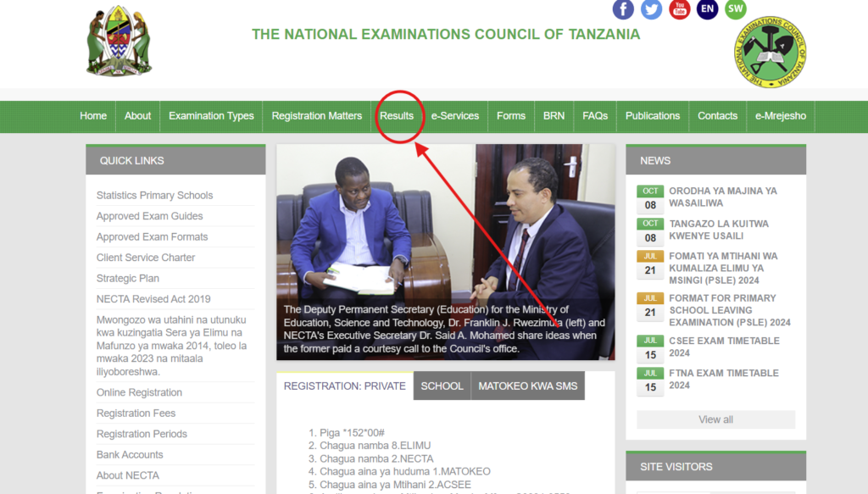Click the slideshow caption about Dr. Rwezimula

444,329
